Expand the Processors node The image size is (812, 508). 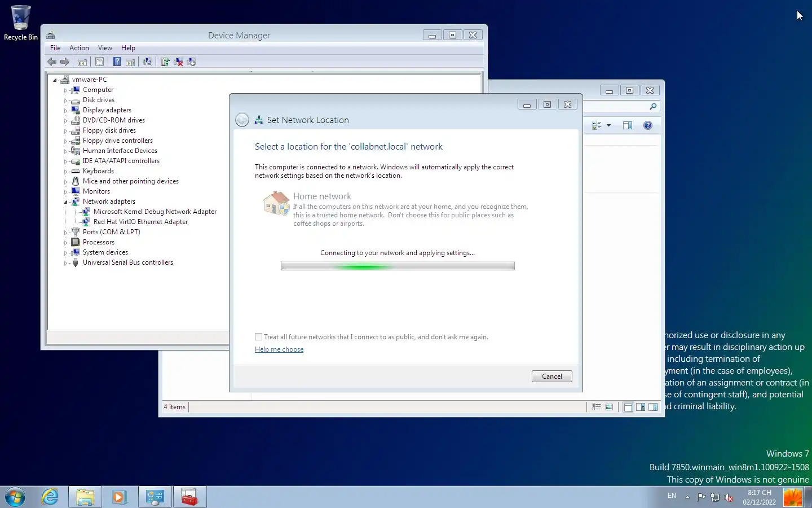pyautogui.click(x=65, y=243)
